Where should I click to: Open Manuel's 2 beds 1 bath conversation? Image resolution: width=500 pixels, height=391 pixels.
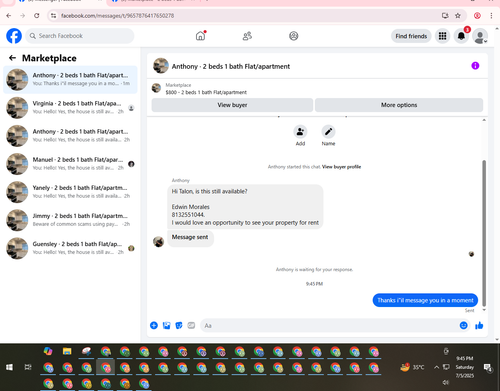coord(70,164)
